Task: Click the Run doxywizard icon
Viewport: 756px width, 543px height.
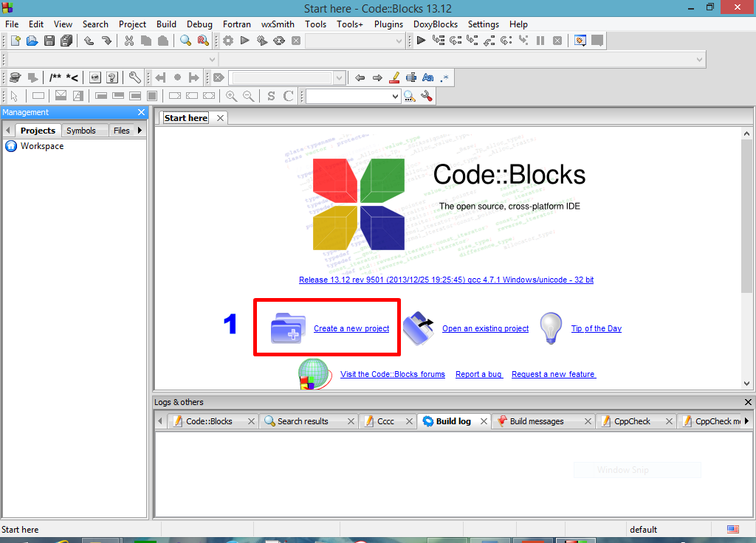Action: tap(16, 77)
